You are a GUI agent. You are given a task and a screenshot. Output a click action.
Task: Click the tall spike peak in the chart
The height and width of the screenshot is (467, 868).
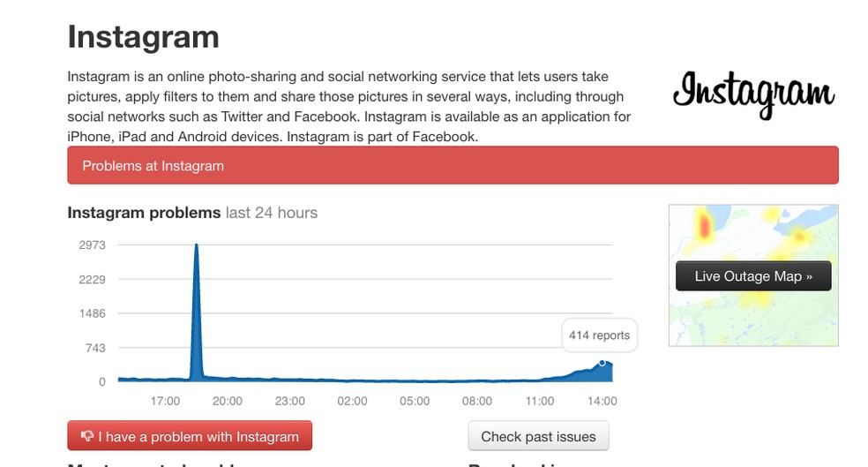tap(196, 246)
